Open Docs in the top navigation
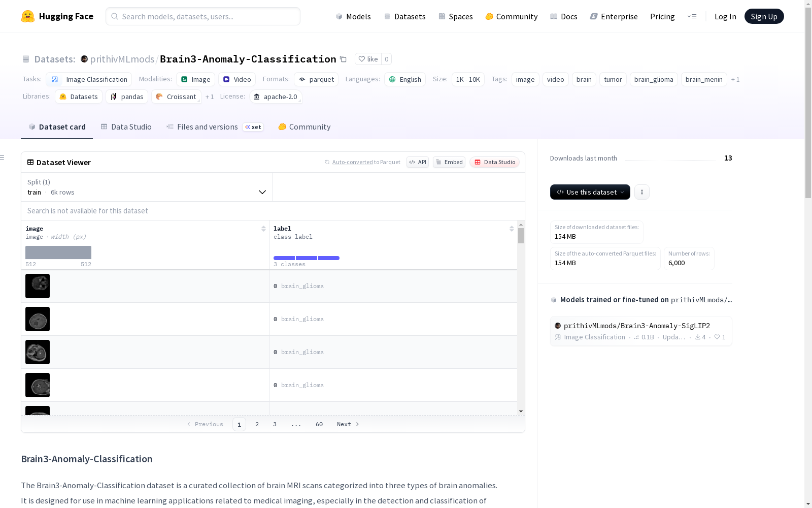 tap(564, 16)
